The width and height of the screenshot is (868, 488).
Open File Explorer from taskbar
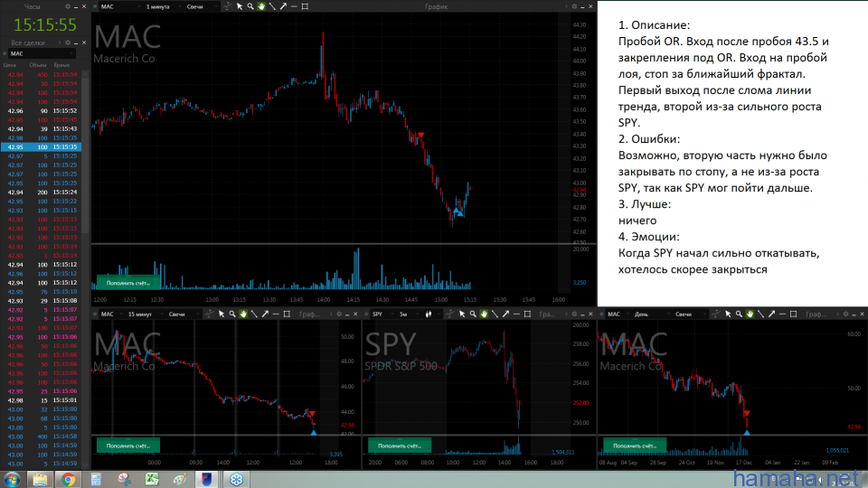coord(40,479)
